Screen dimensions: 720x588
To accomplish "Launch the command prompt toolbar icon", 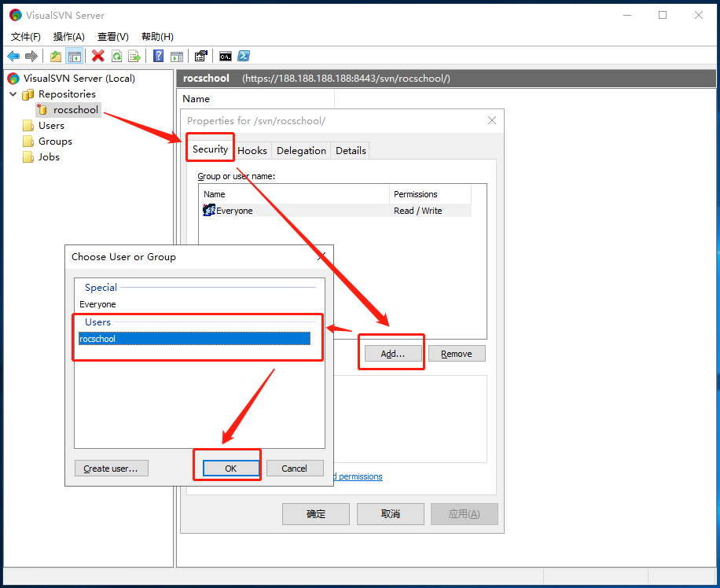I will [226, 56].
